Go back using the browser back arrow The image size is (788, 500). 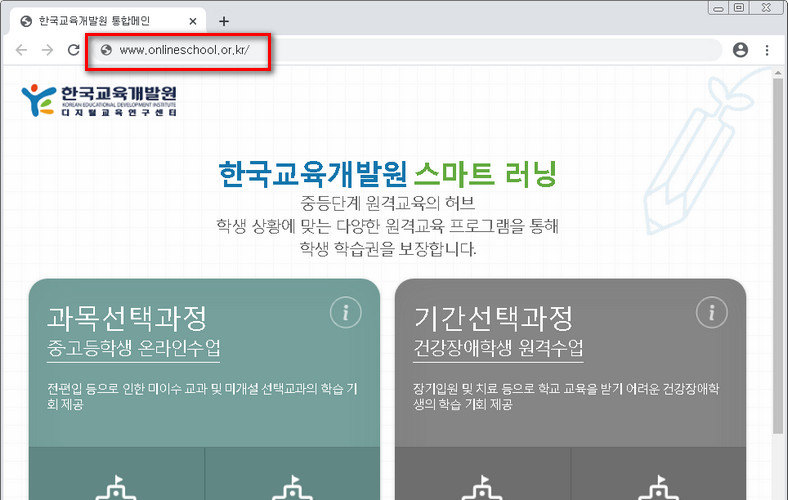click(22, 50)
